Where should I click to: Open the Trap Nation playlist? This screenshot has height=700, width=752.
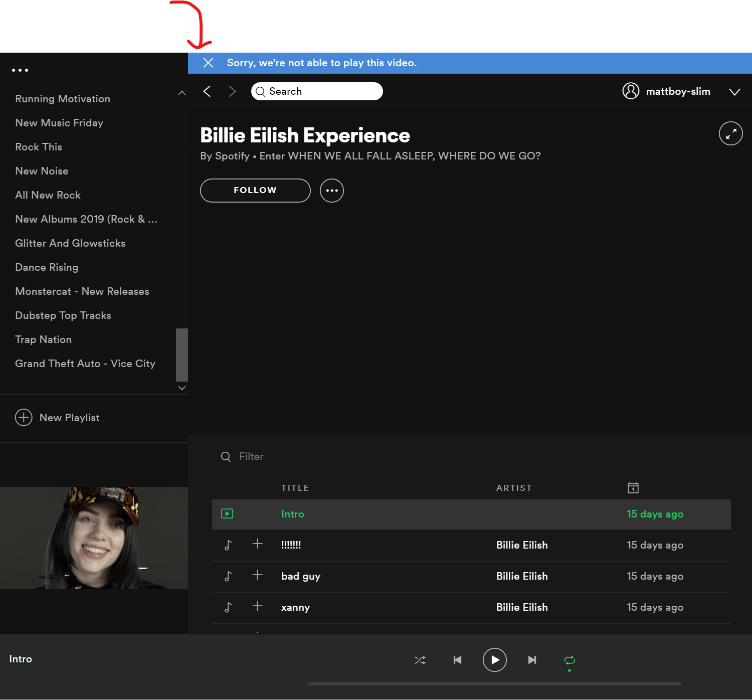[44, 339]
